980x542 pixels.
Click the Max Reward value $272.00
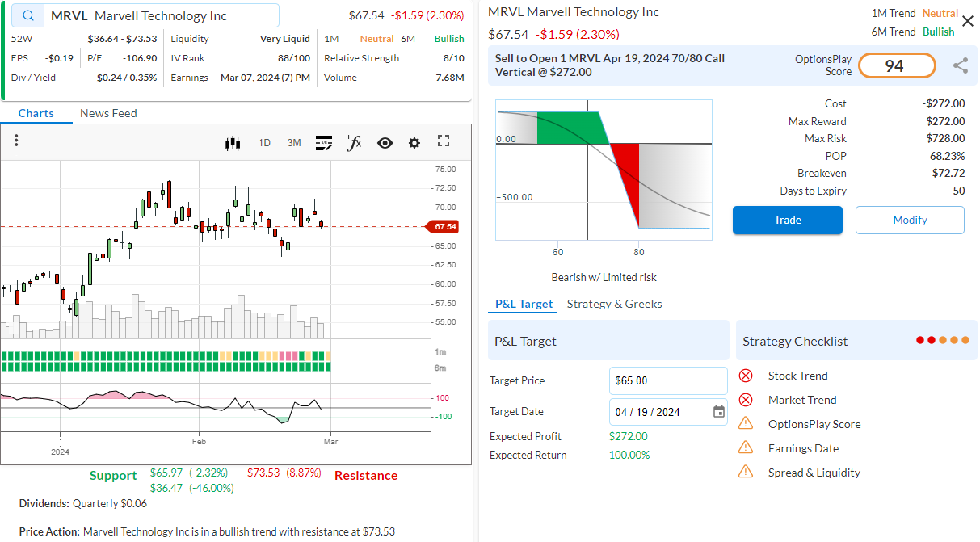pos(945,121)
